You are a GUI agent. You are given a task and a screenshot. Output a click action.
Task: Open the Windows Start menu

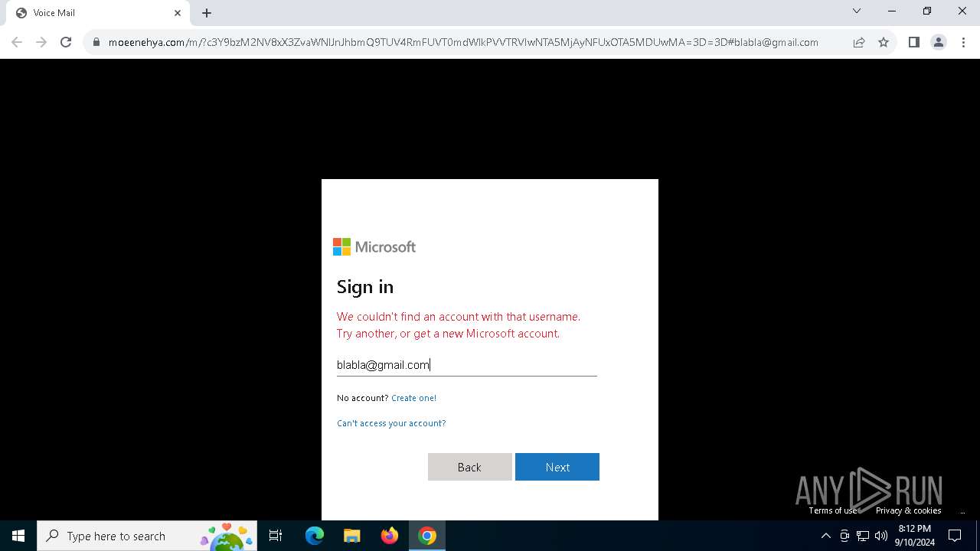(18, 536)
